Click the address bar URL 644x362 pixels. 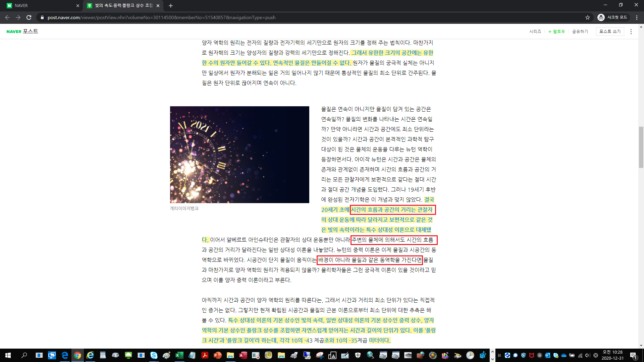click(161, 17)
